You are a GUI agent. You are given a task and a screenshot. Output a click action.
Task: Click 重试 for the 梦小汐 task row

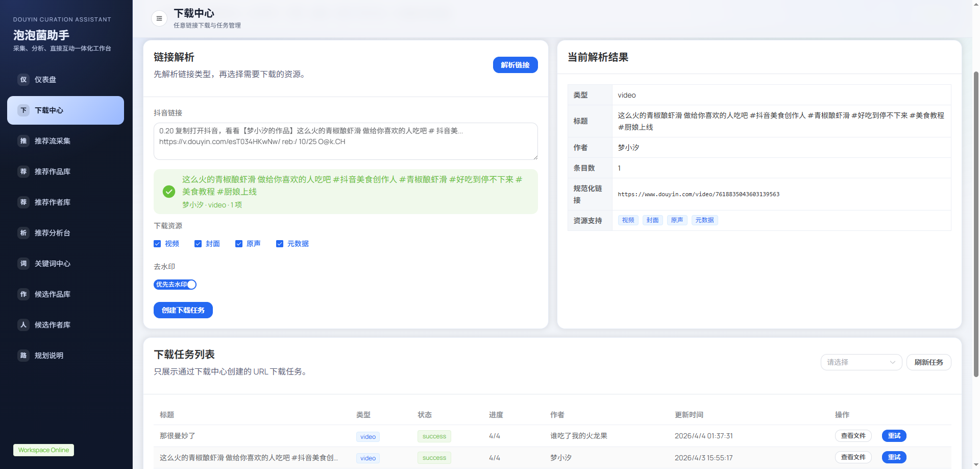click(894, 457)
